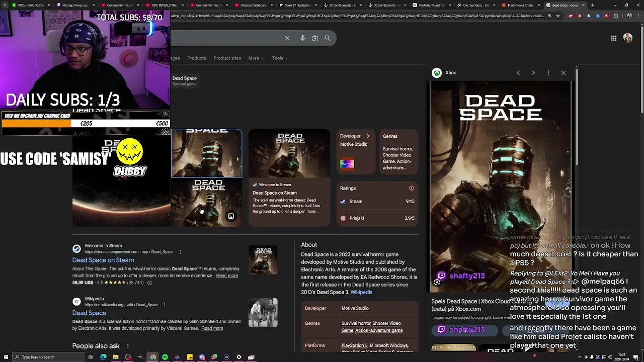Click Read more under the Wikipedia result
The height and width of the screenshot is (362, 644).
(x=212, y=328)
